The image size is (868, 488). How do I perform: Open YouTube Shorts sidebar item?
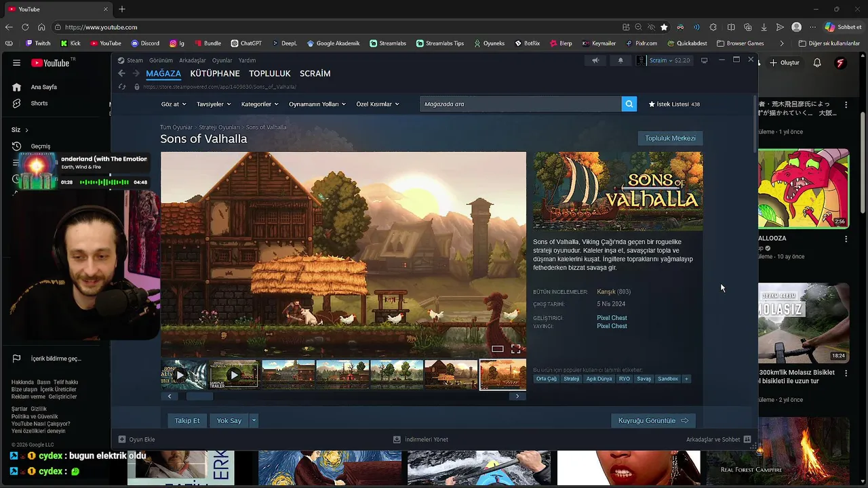click(x=39, y=103)
